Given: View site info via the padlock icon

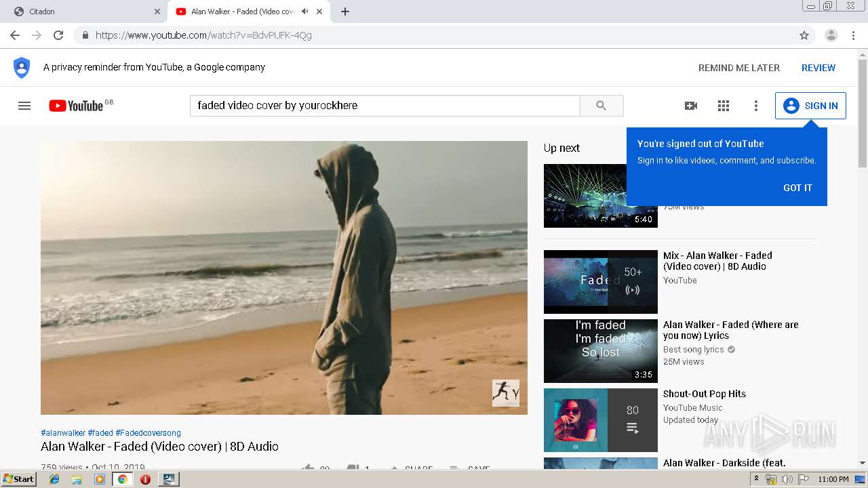Looking at the screenshot, I should click(x=85, y=35).
